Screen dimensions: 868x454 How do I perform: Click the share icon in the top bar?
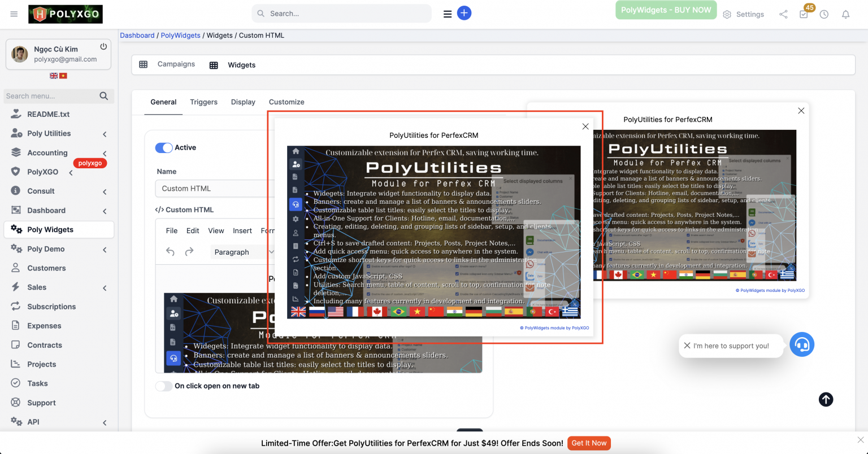[x=783, y=14]
